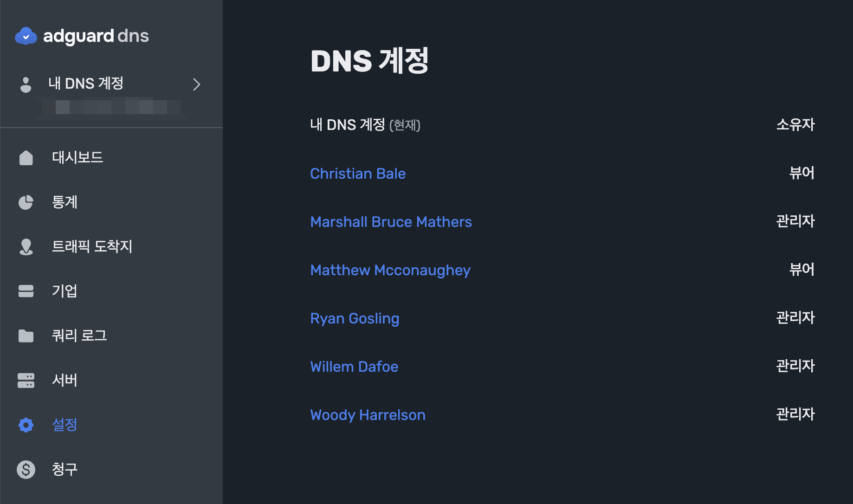Click the profile avatar icon in sidebar
Image resolution: width=853 pixels, height=504 pixels.
click(x=25, y=84)
